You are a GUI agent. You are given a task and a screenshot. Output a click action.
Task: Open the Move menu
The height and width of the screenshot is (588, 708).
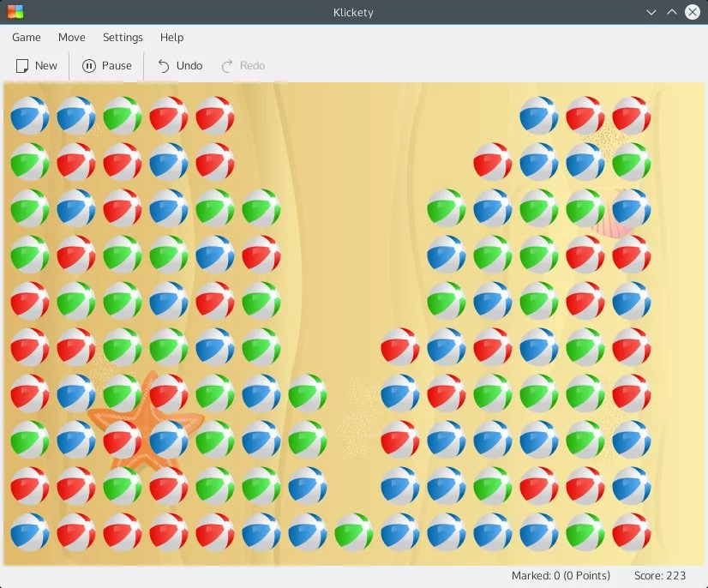tap(72, 38)
